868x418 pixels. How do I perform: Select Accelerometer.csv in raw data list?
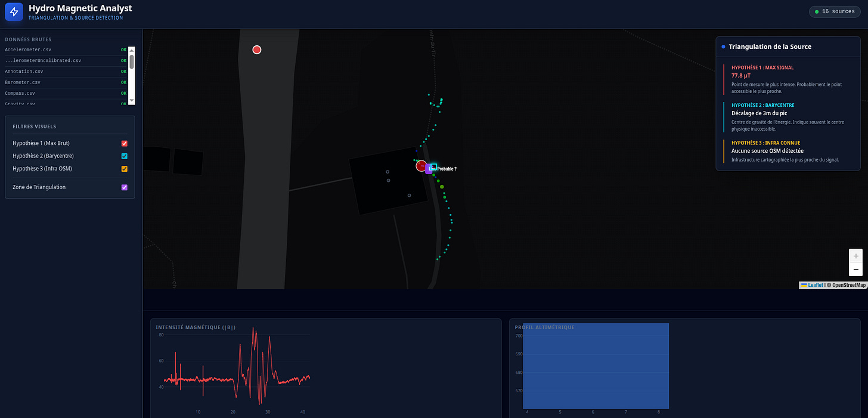click(x=66, y=50)
